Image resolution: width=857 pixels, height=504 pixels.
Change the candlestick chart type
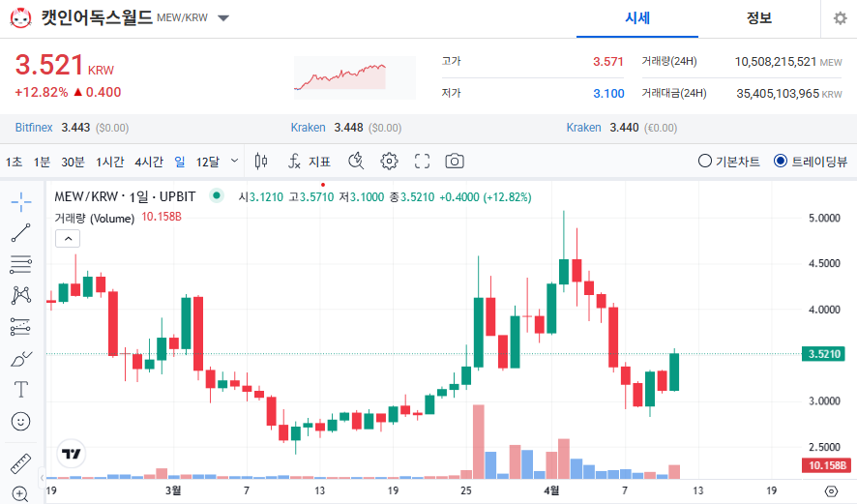[261, 162]
